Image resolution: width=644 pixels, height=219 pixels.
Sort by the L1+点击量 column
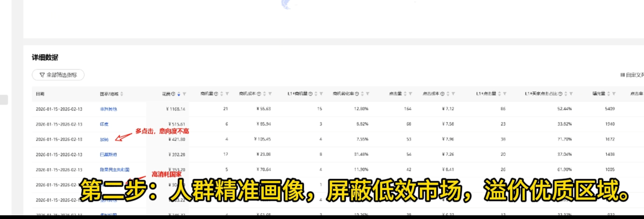tap(500, 94)
